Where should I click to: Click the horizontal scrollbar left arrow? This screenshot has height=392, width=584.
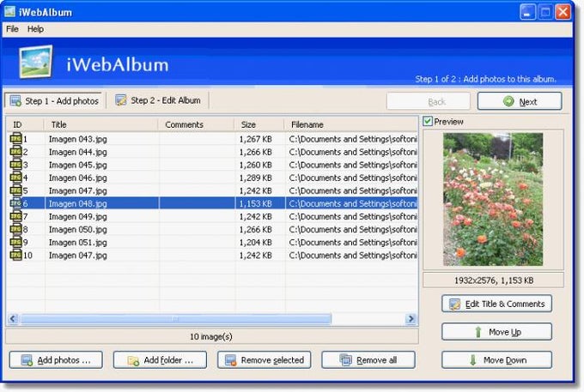coord(13,319)
